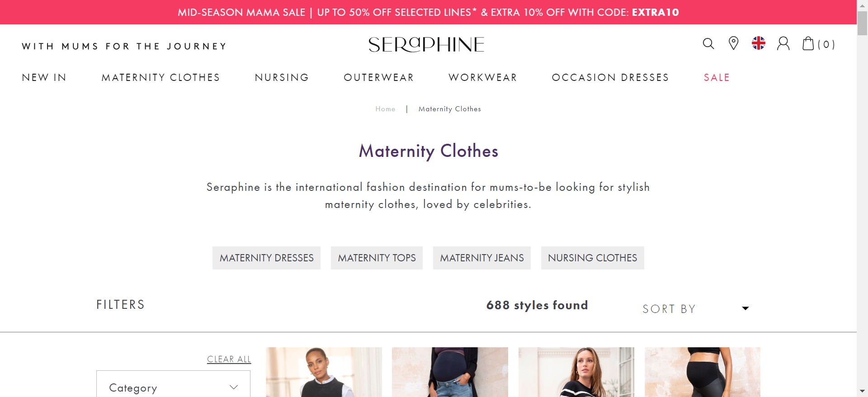Select the Maternity Jeans button
Screen dimensions: 868x397
pos(481,258)
